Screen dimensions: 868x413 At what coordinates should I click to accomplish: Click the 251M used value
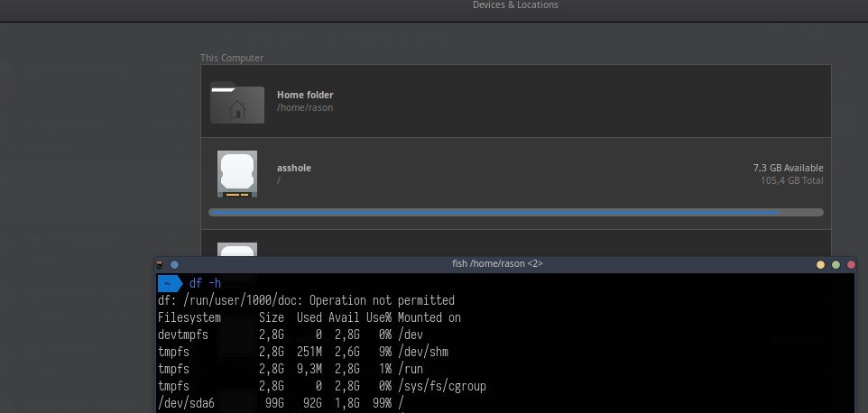(309, 352)
